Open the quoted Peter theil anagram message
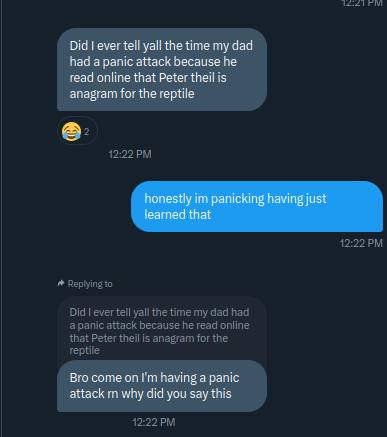 162,331
